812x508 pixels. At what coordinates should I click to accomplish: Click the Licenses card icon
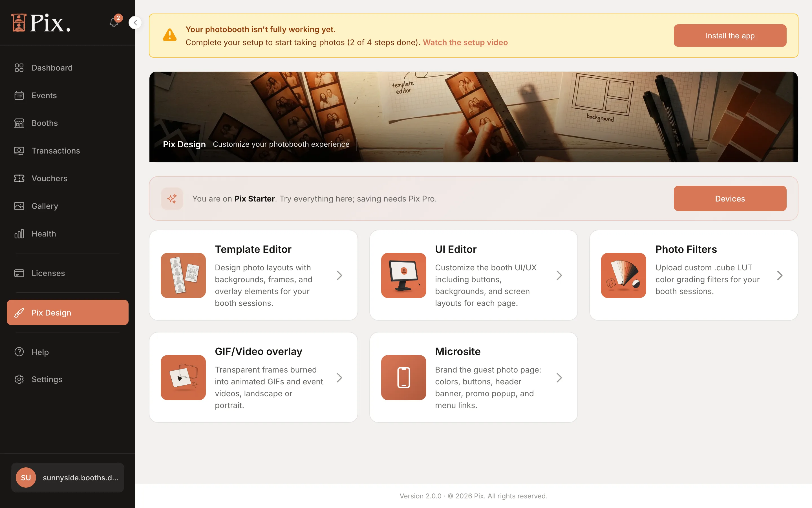point(19,273)
